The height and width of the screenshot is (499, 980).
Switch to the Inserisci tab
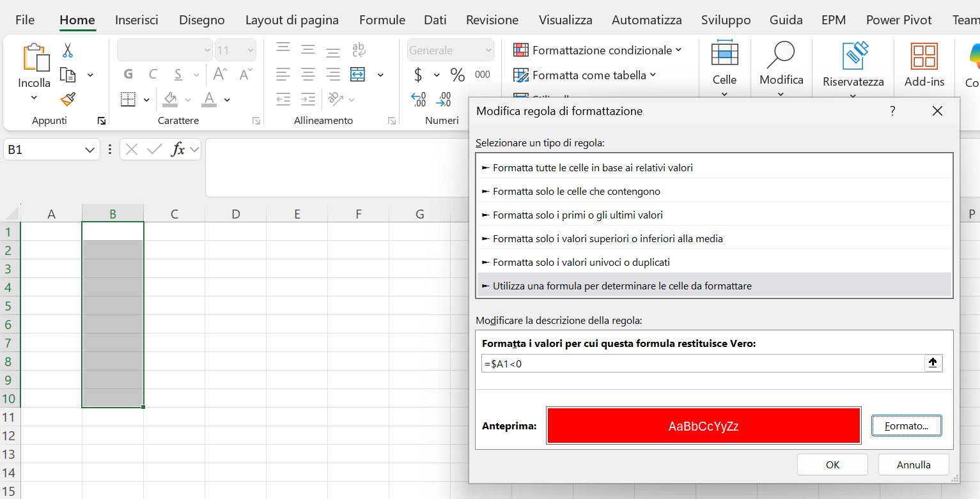(137, 20)
